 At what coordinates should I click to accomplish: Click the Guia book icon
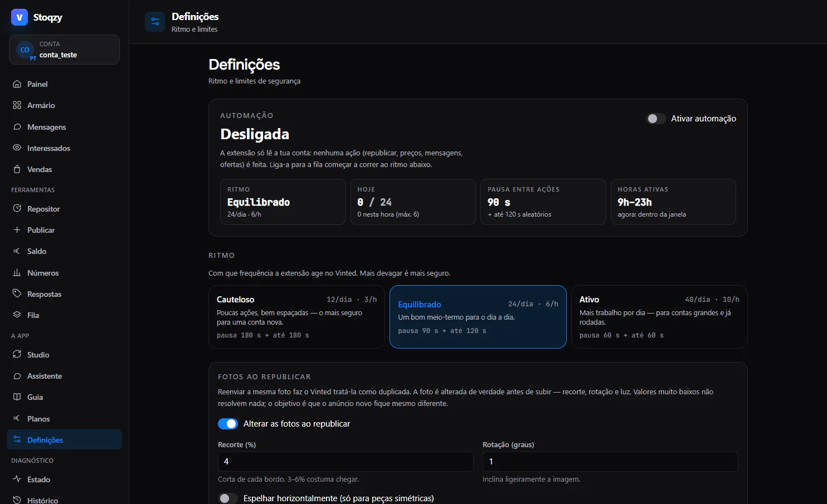pyautogui.click(x=17, y=397)
